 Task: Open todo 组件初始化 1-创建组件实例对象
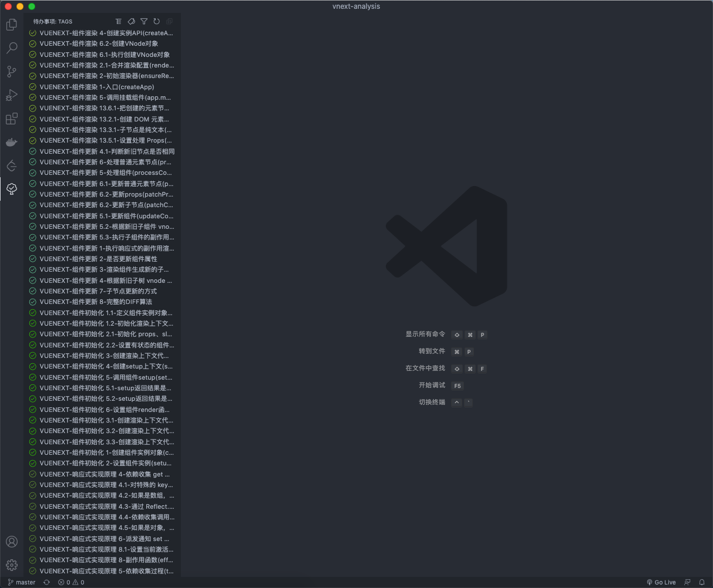coord(102,452)
